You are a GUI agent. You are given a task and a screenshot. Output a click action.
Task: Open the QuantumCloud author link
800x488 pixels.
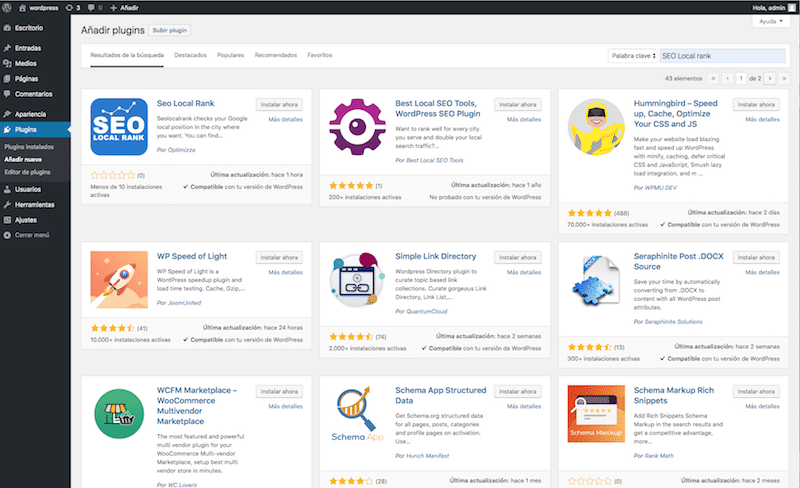[x=427, y=311]
